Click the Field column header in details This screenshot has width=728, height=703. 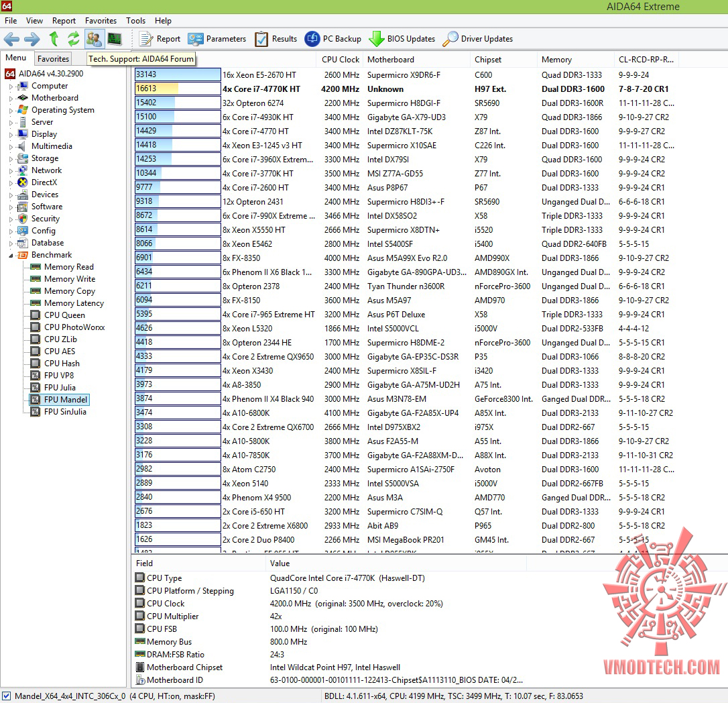coord(198,563)
